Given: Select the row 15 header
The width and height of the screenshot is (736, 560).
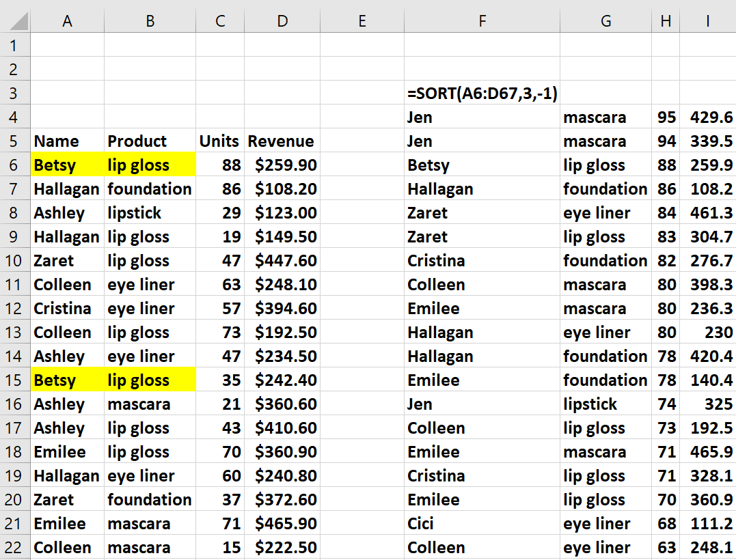Looking at the screenshot, I should (x=15, y=380).
